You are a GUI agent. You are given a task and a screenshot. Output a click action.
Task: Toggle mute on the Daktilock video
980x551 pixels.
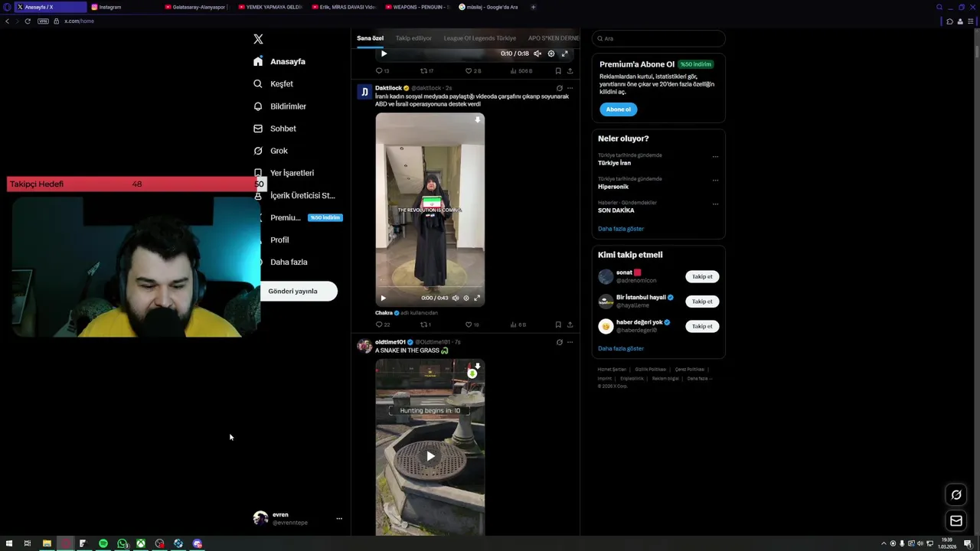[456, 298]
